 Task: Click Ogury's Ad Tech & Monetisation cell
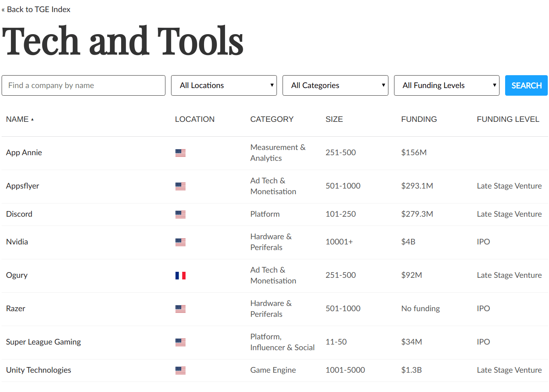coord(273,275)
